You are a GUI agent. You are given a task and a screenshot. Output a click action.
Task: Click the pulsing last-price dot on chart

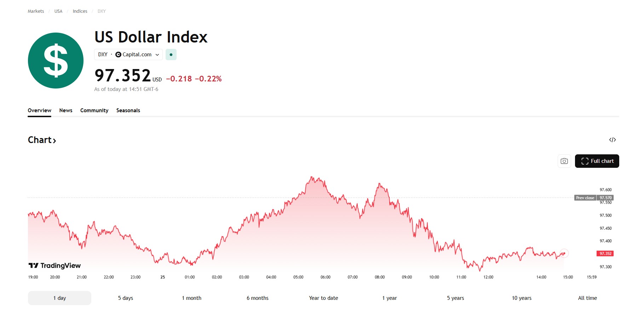564,253
